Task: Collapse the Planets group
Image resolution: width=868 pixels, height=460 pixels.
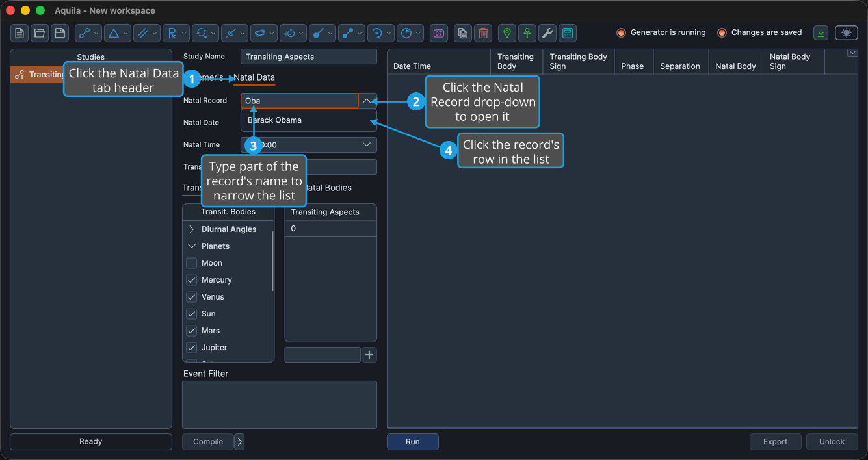Action: [191, 246]
